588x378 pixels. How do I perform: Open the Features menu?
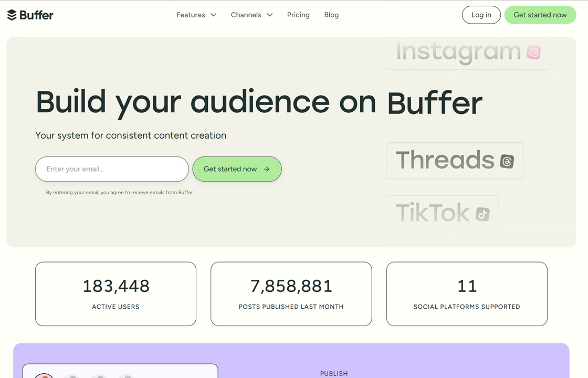[x=196, y=15]
